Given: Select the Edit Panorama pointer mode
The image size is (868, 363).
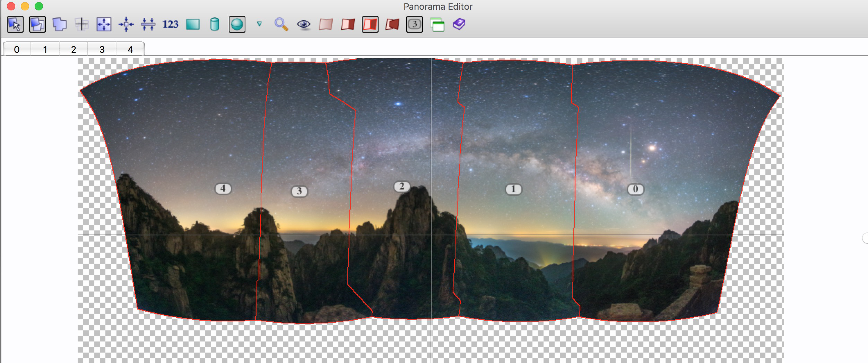Looking at the screenshot, I should point(15,24).
